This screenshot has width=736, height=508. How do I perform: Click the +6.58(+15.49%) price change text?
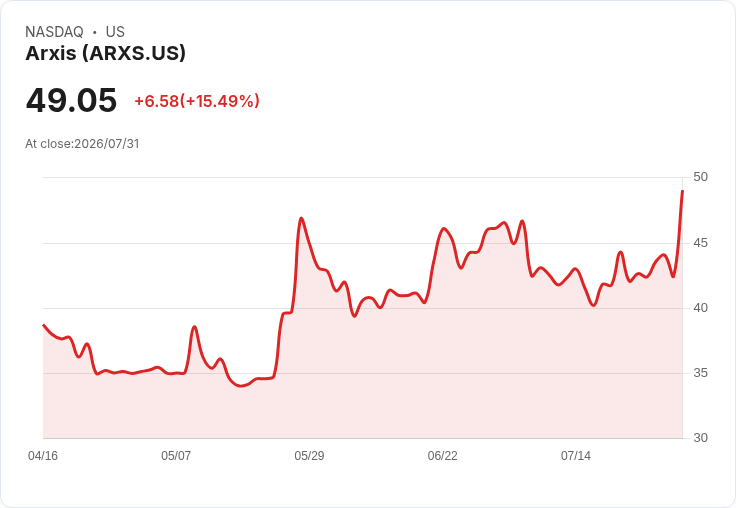coord(197,101)
